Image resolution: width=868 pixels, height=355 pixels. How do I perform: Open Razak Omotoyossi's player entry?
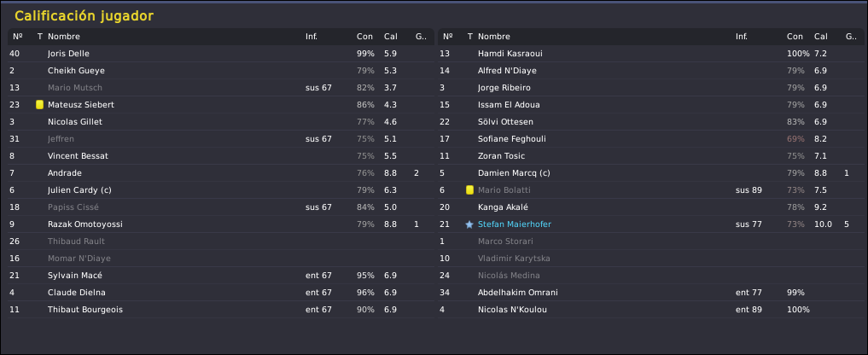[x=85, y=224]
